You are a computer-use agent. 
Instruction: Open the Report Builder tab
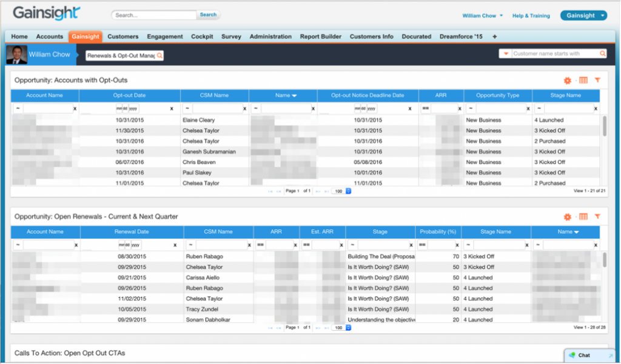(320, 36)
